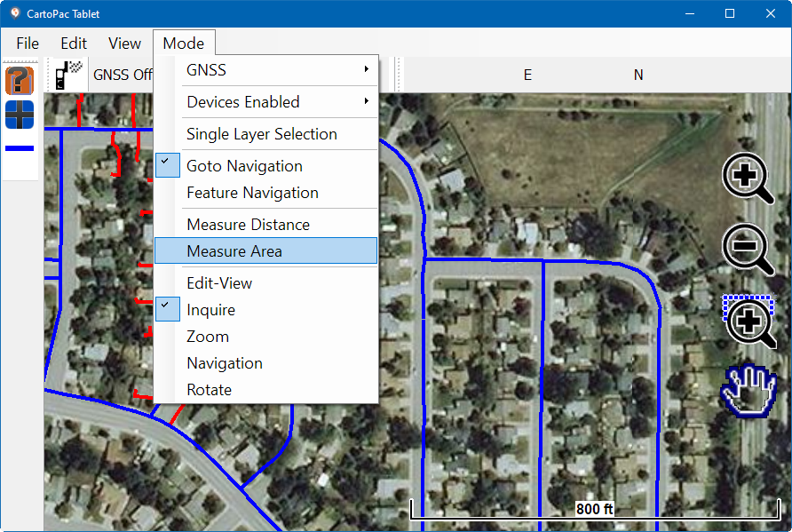Close the open Mode menu

coord(184,43)
